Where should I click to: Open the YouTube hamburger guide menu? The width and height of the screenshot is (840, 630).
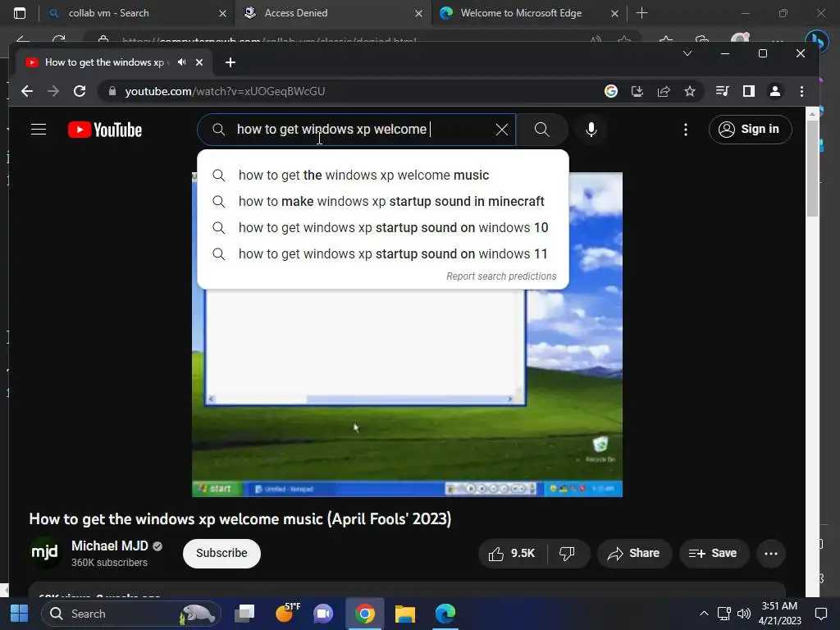pyautogui.click(x=39, y=129)
